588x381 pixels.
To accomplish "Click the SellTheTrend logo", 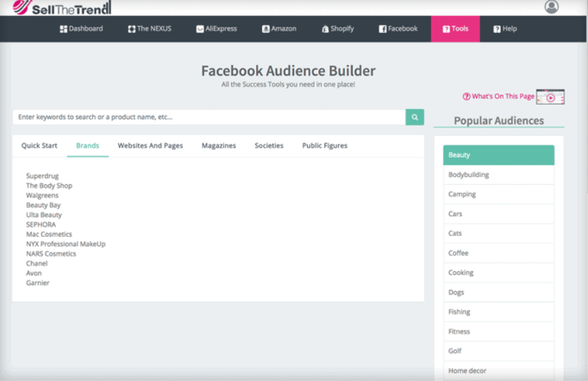I will tap(62, 8).
